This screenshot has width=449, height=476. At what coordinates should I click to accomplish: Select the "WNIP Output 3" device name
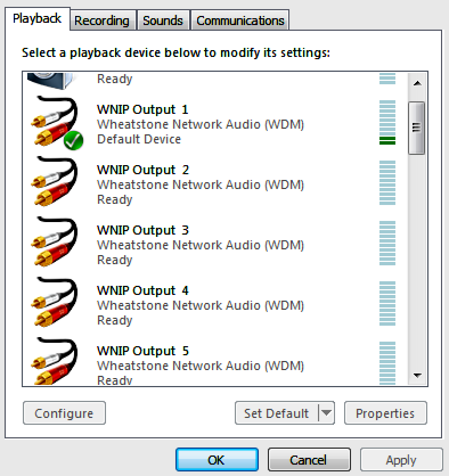[142, 231]
